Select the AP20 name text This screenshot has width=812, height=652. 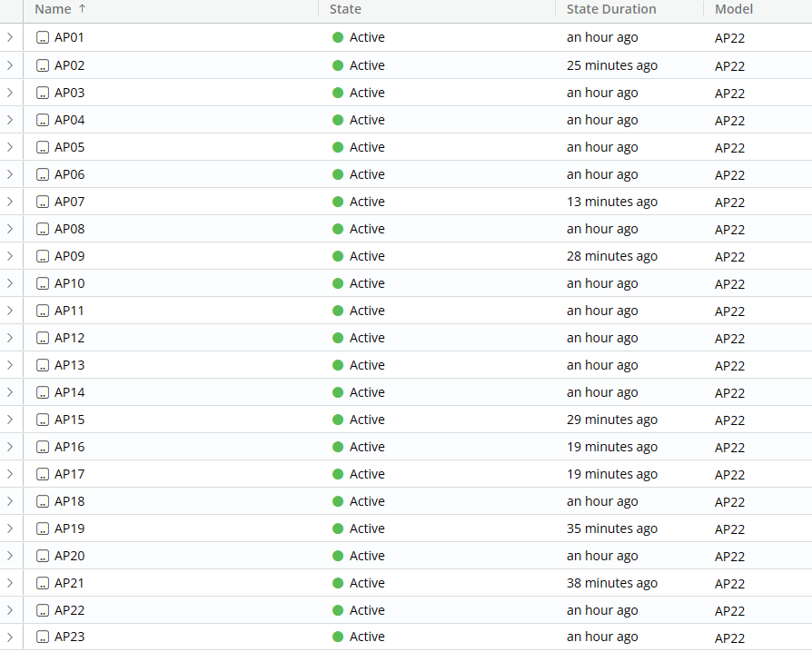point(69,556)
